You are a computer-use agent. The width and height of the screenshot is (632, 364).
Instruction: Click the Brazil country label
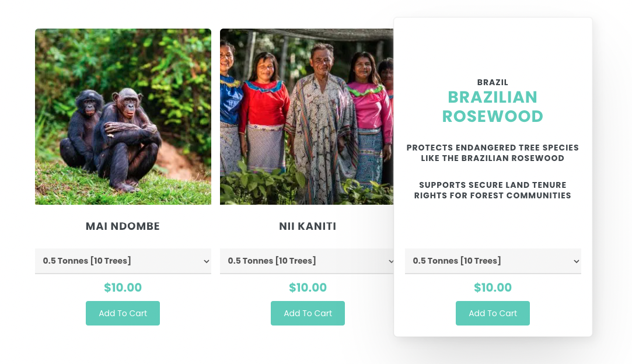point(493,82)
